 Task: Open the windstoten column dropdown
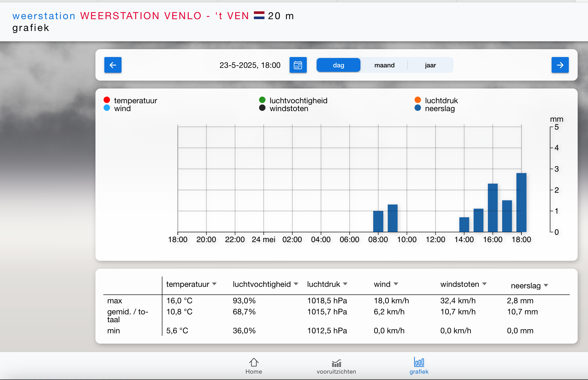(x=484, y=284)
